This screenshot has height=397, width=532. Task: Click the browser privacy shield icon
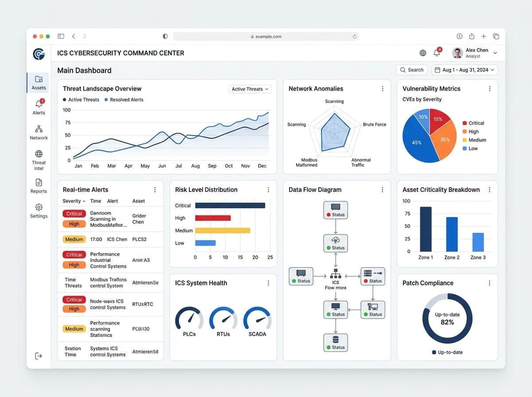point(165,36)
